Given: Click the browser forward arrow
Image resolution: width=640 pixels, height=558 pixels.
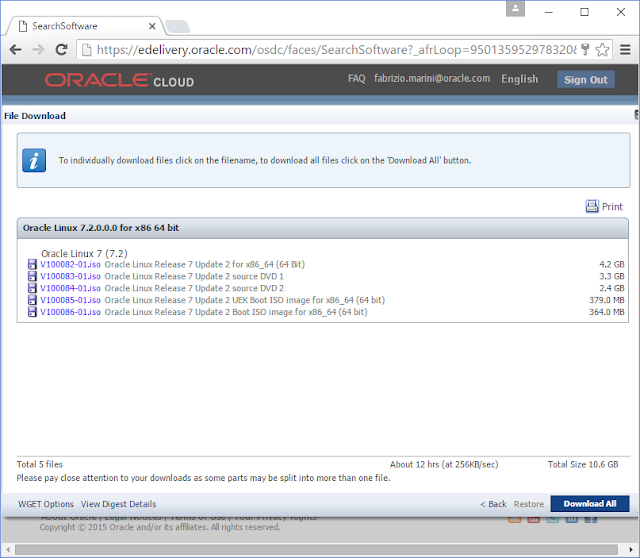Looking at the screenshot, I should coord(38,50).
